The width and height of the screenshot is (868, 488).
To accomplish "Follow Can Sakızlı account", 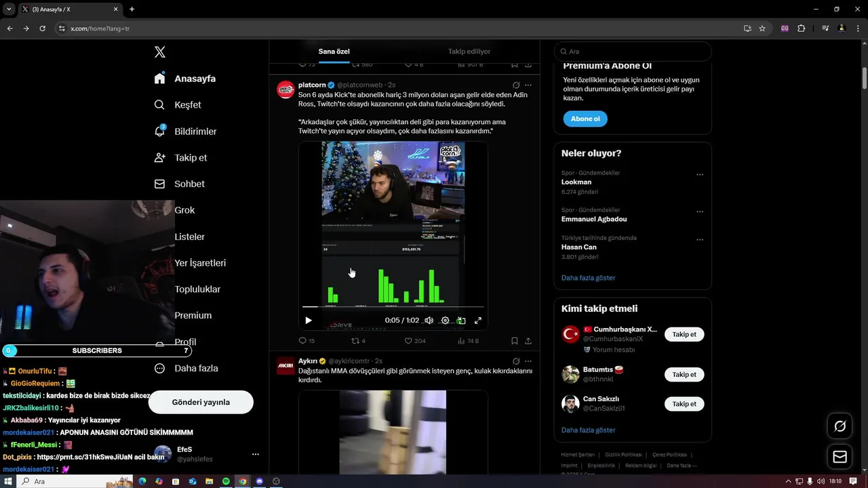I will (x=684, y=404).
